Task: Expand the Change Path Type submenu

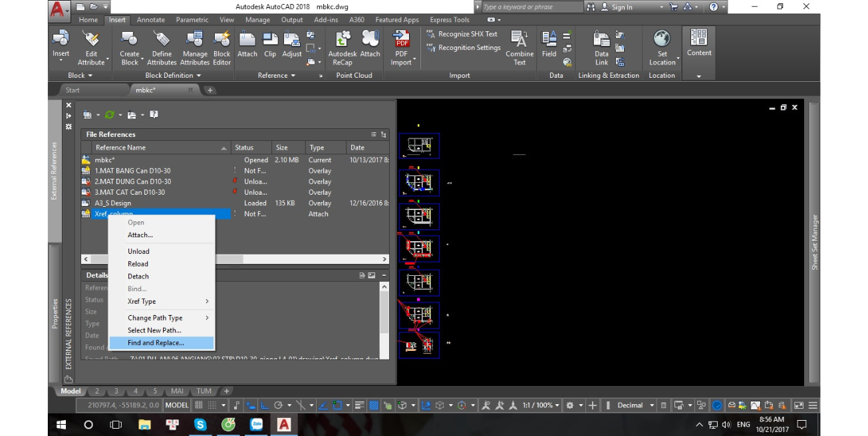Action: coord(162,318)
